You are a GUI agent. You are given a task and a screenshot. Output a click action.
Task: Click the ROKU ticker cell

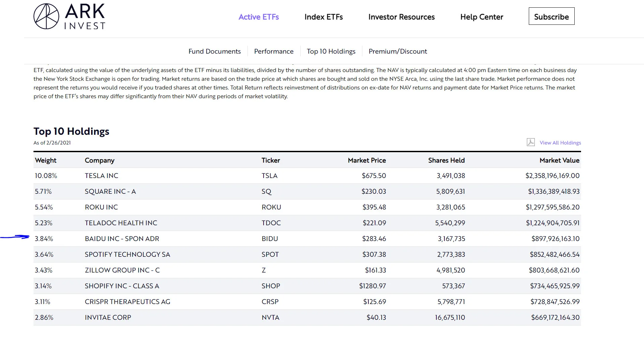271,207
